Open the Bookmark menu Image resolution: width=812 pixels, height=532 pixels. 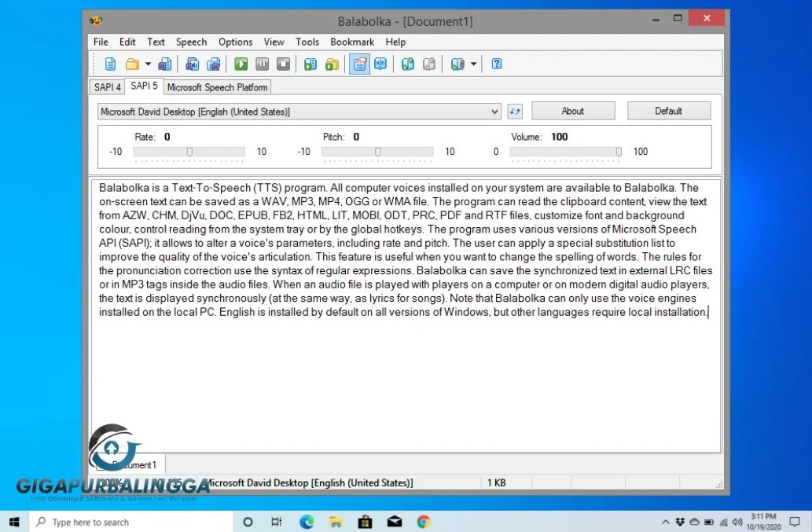pyautogui.click(x=352, y=42)
